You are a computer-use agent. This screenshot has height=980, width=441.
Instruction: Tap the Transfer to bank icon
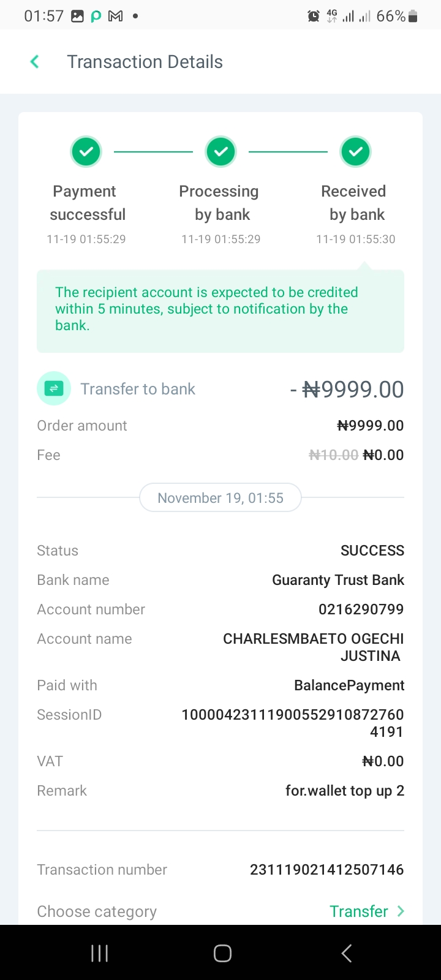click(x=54, y=388)
